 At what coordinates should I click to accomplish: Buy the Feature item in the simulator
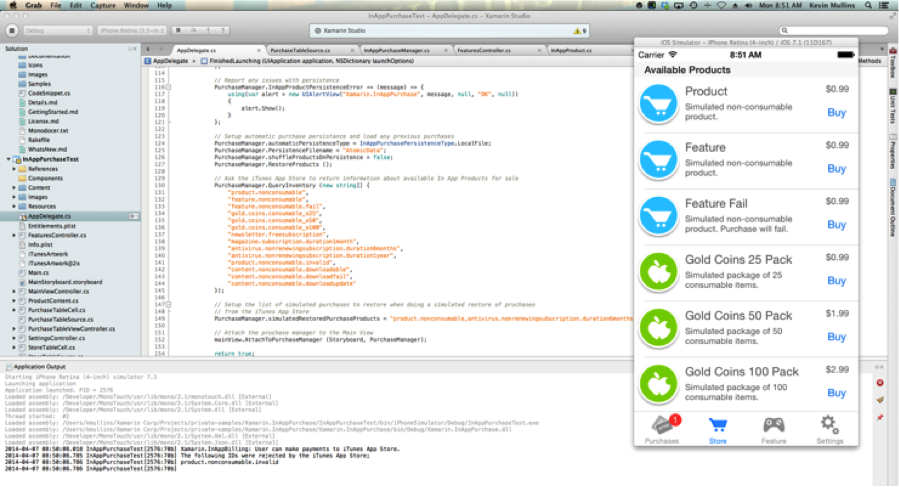click(837, 169)
